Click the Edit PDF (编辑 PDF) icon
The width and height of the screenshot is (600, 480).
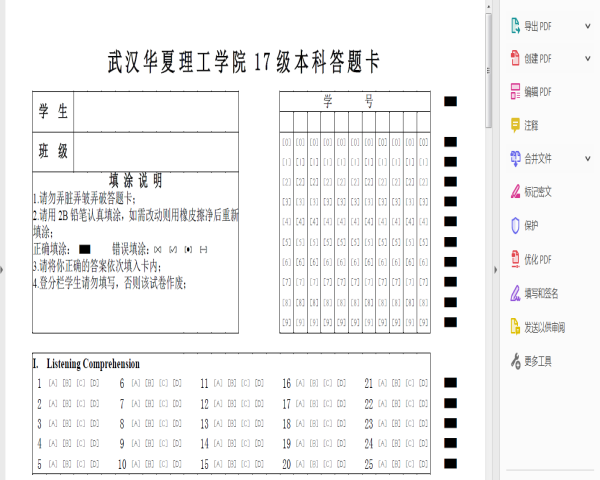coord(515,91)
